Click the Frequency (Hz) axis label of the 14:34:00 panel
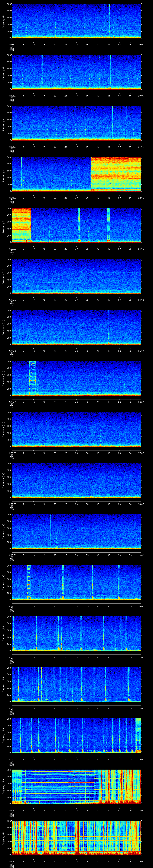The height and width of the screenshot is (868, 153). tap(3, 838)
